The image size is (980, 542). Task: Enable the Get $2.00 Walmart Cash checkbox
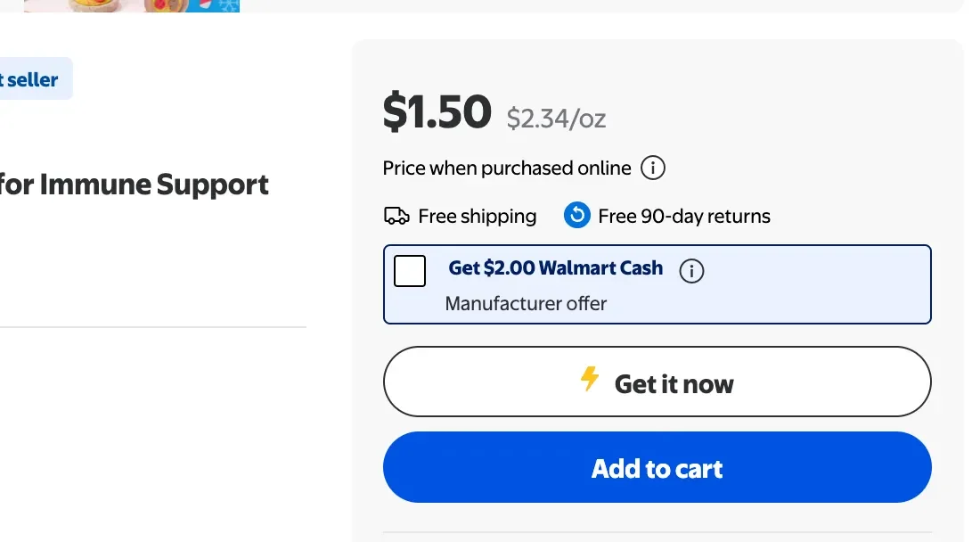pos(410,271)
